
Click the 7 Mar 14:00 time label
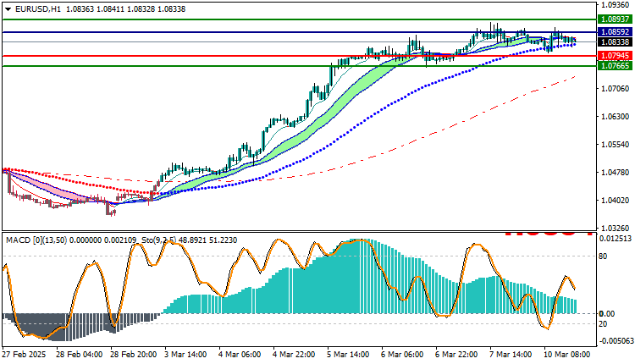coord(511,355)
